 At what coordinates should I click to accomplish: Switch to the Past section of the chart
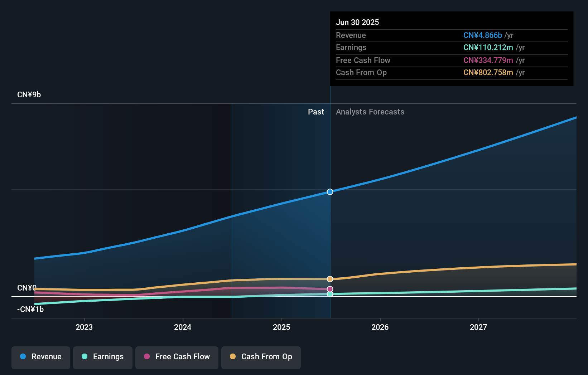click(316, 112)
